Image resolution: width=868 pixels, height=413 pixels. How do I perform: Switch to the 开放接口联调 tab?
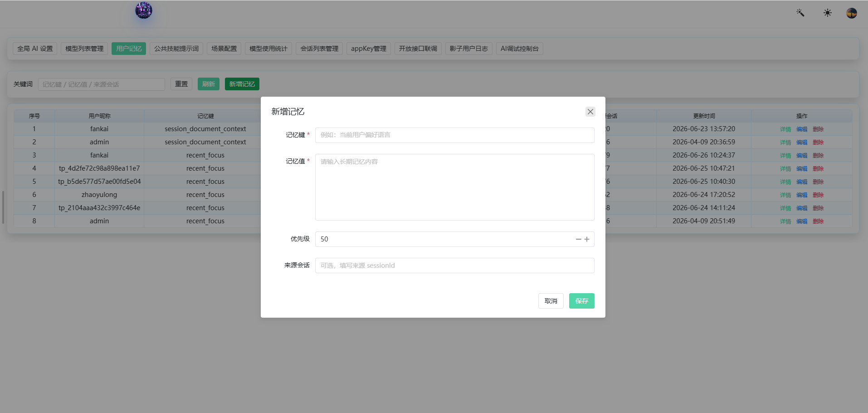coord(418,49)
